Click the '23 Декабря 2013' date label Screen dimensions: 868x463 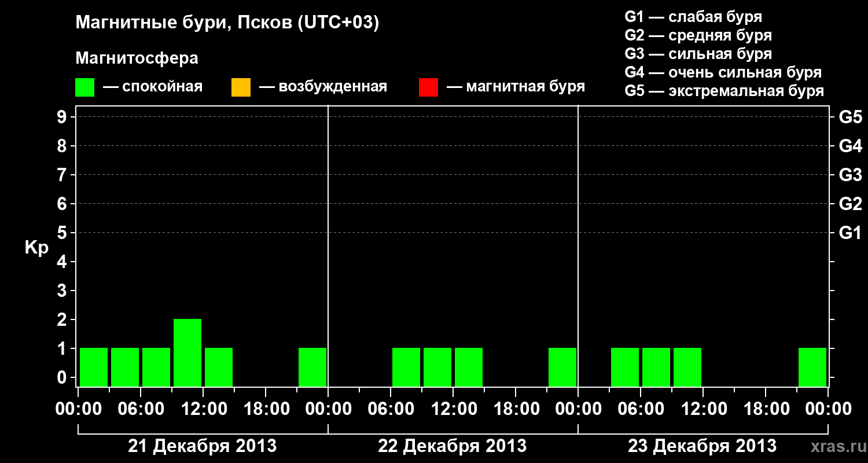(x=702, y=446)
